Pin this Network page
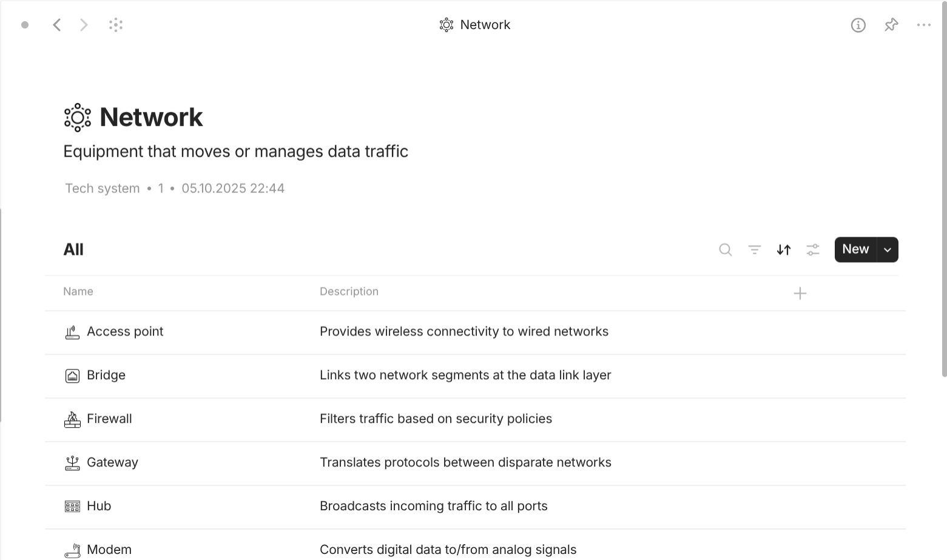Viewport: 947px width, 560px height. pos(891,25)
